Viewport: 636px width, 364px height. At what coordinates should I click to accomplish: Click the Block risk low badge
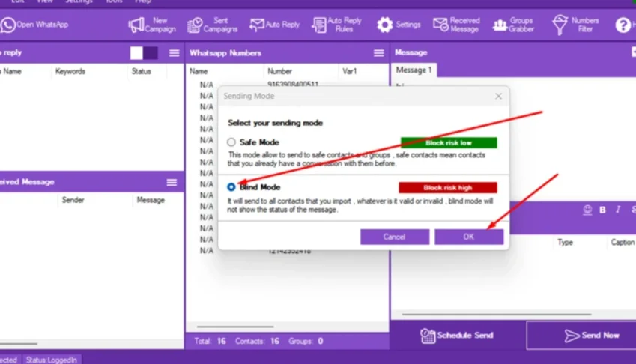(x=449, y=143)
